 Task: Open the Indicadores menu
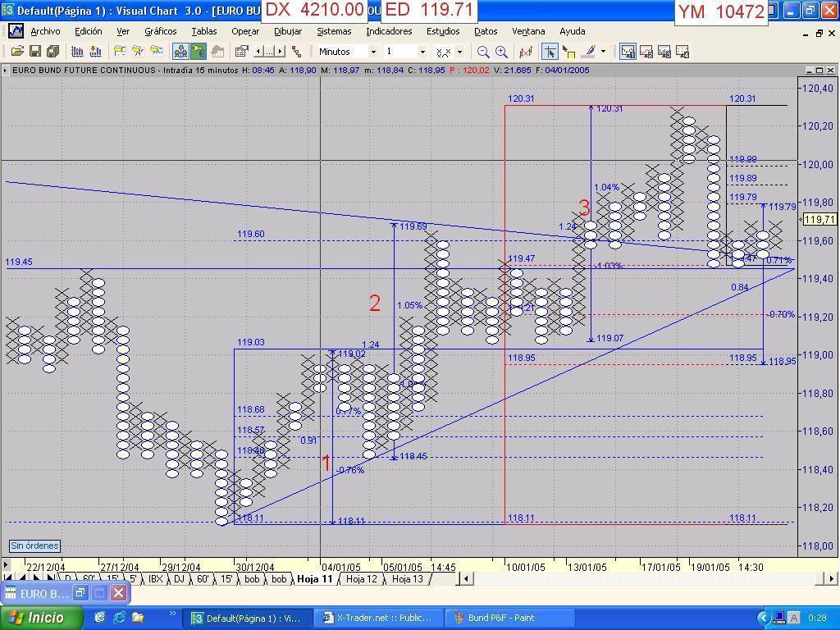(x=389, y=31)
